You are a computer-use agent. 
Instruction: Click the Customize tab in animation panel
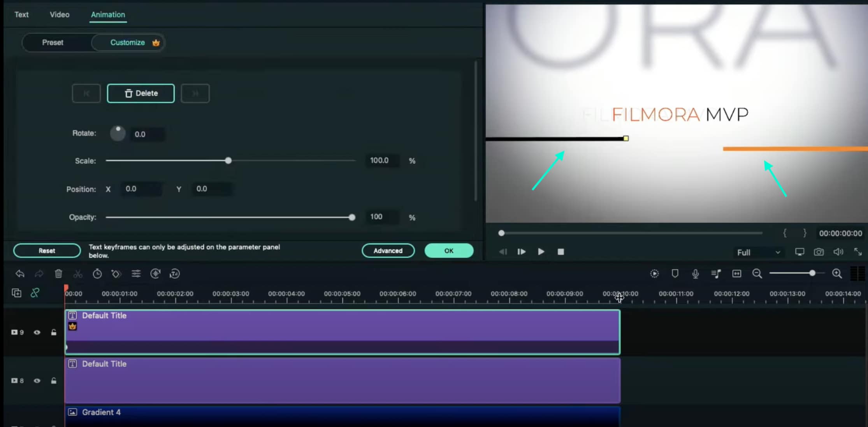point(128,42)
